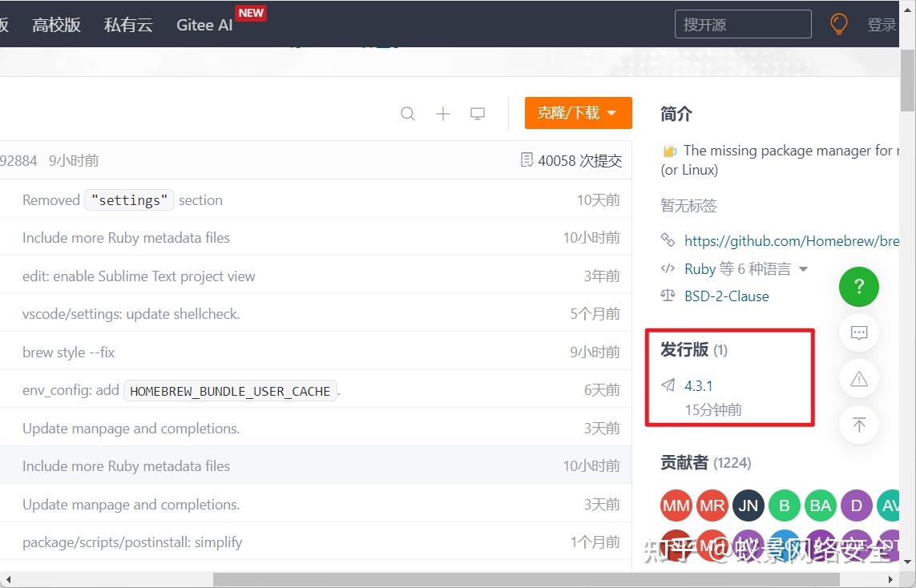Click the back-to-top arrow icon

859,425
